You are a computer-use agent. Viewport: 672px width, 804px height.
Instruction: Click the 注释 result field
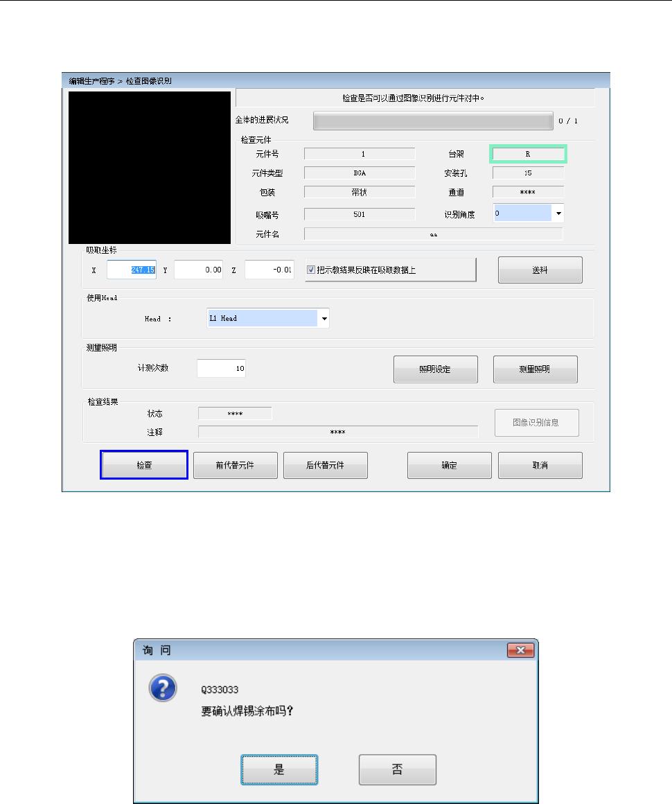click(x=338, y=432)
